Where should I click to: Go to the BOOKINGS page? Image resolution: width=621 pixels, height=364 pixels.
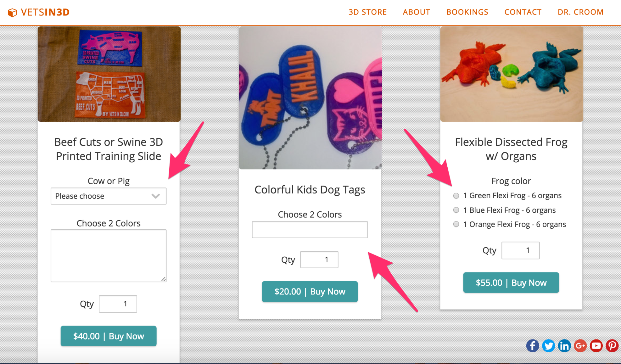(467, 12)
